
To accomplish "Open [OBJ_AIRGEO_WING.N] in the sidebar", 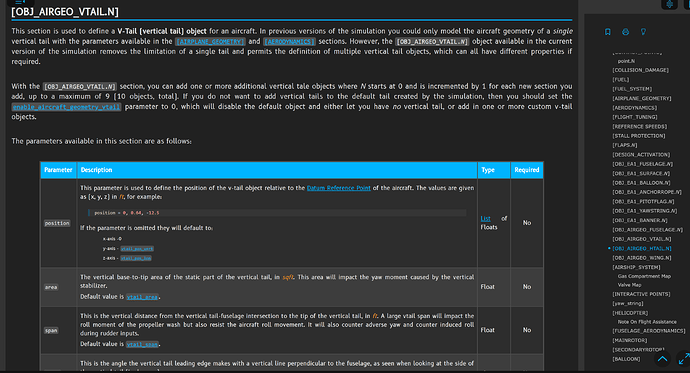I will [642, 258].
